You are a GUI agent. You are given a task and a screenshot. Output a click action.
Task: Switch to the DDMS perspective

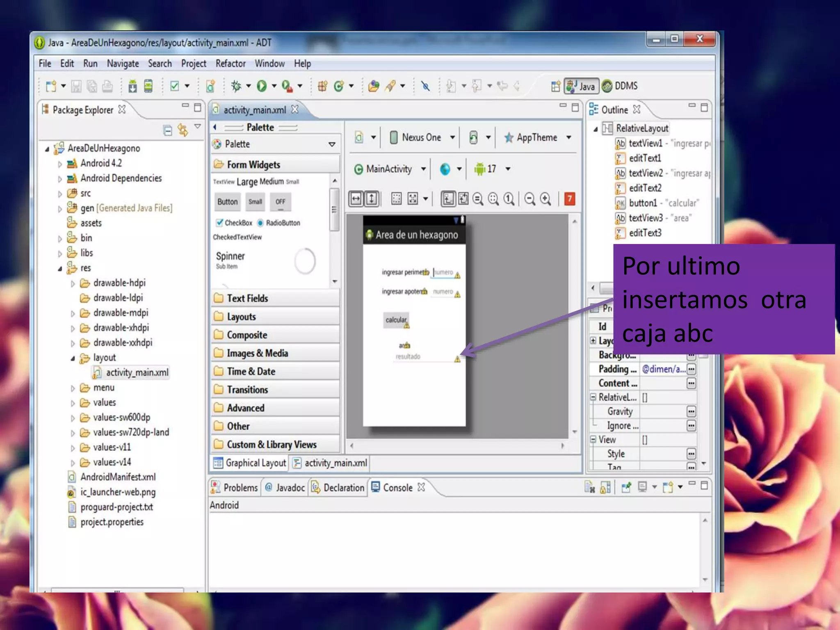coord(620,86)
